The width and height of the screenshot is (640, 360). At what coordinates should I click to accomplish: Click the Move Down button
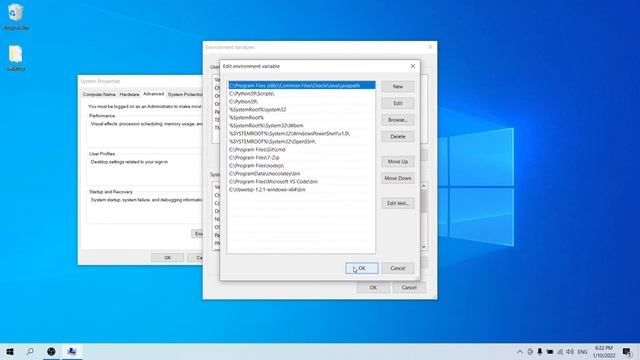tap(398, 178)
